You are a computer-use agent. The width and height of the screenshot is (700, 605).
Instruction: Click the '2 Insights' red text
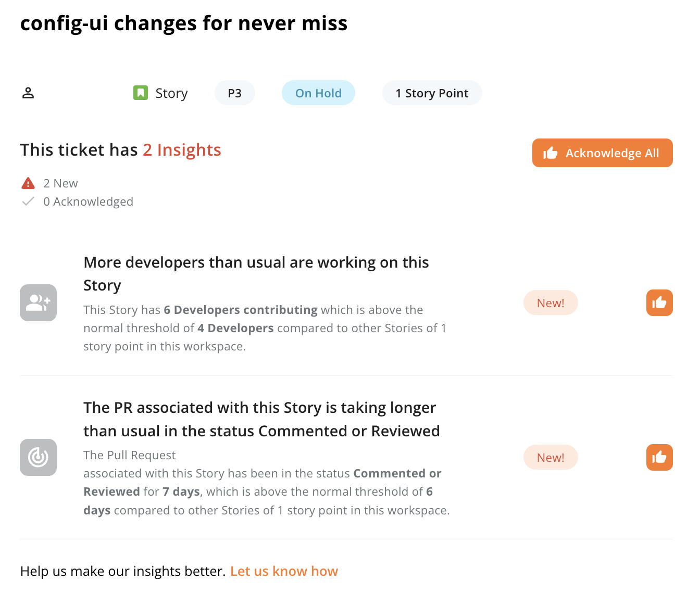pyautogui.click(x=182, y=150)
